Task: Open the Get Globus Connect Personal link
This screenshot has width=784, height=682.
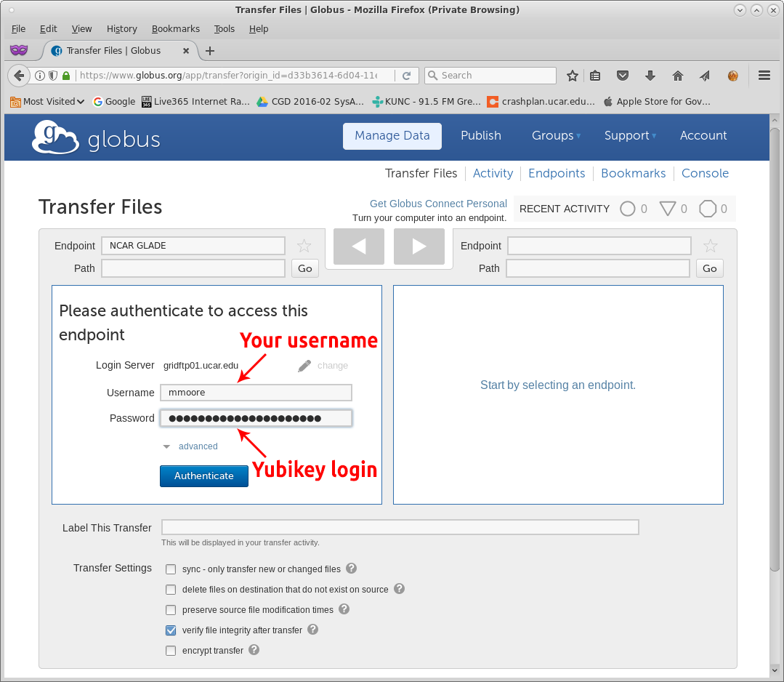Action: [x=438, y=204]
